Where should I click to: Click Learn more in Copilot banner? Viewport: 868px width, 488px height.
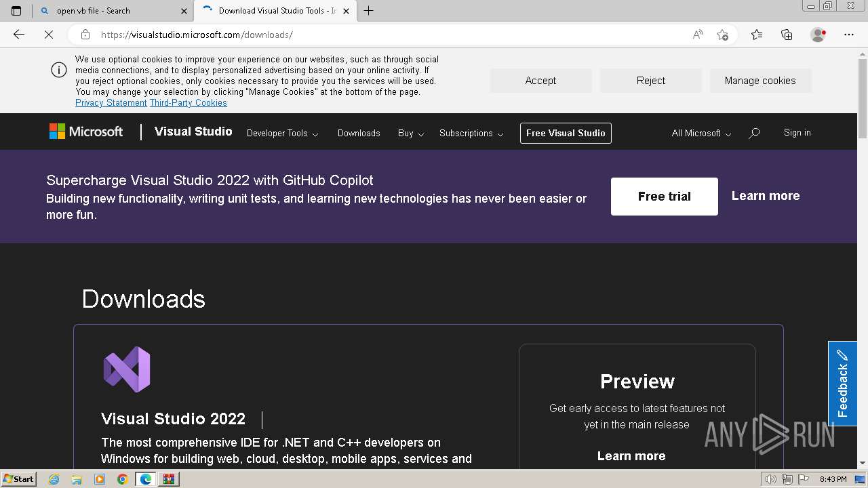(766, 196)
